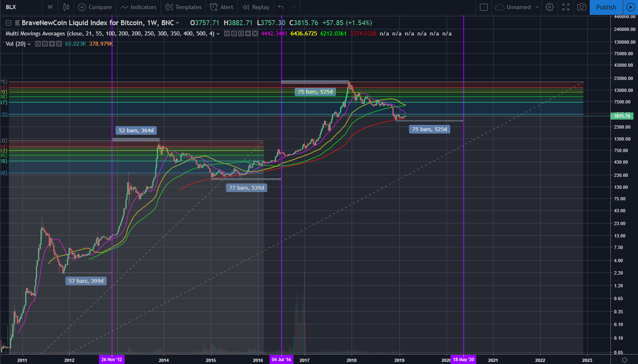The height and width of the screenshot is (364, 638).
Task: Select the 18 May '20 time marker
Action: pos(463,359)
